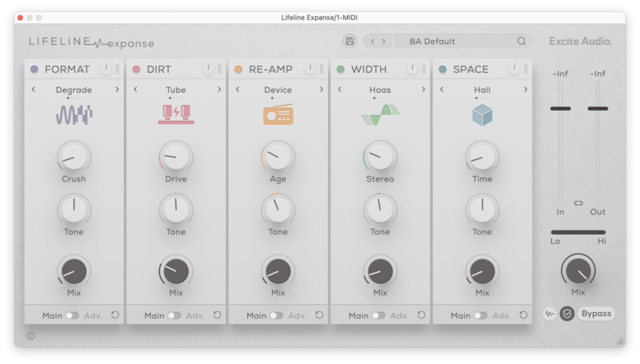
Task: Click the SPACE header small knob
Action: 514,70
